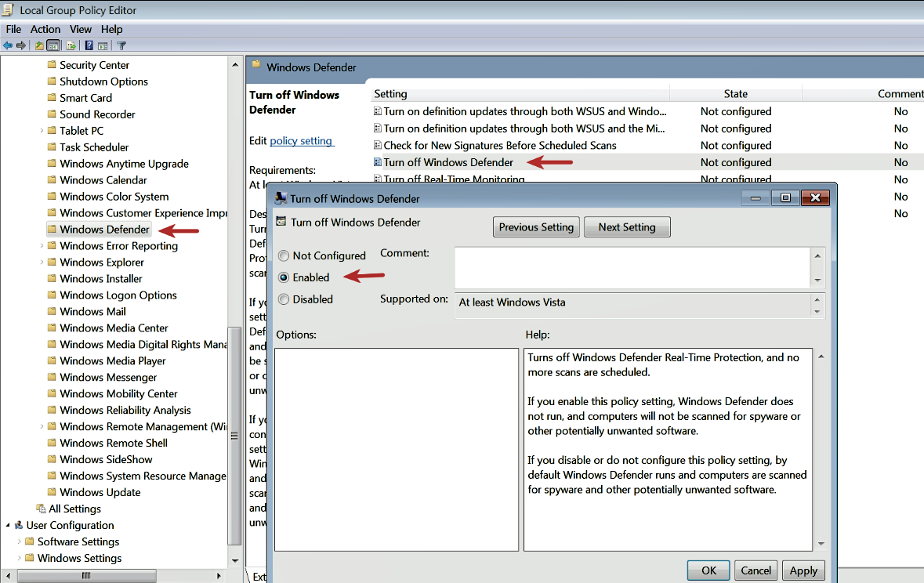Viewport: 924px width, 583px height.
Task: Collapse the User Configuration node
Action: pos(8,526)
